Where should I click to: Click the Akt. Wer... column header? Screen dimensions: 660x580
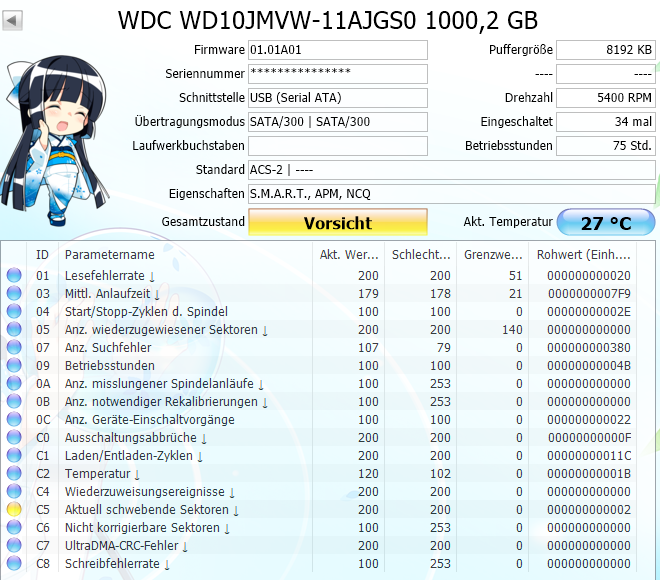point(349,255)
